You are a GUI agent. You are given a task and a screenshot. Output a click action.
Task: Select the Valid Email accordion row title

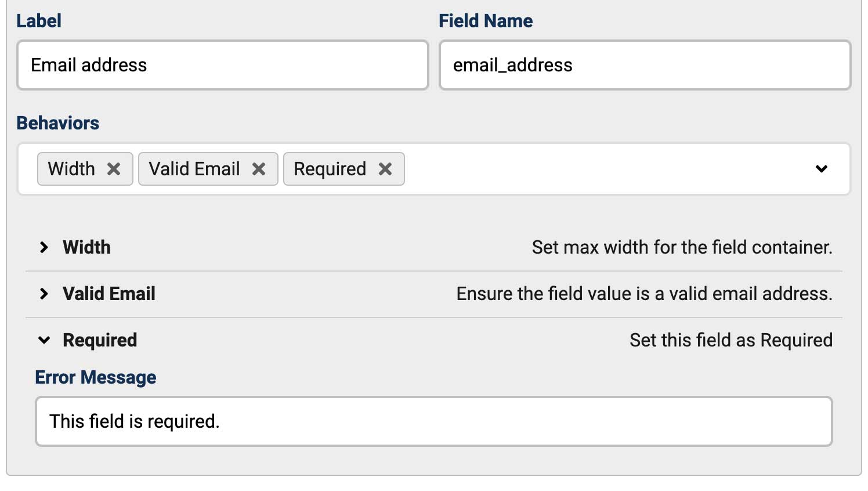tap(109, 294)
